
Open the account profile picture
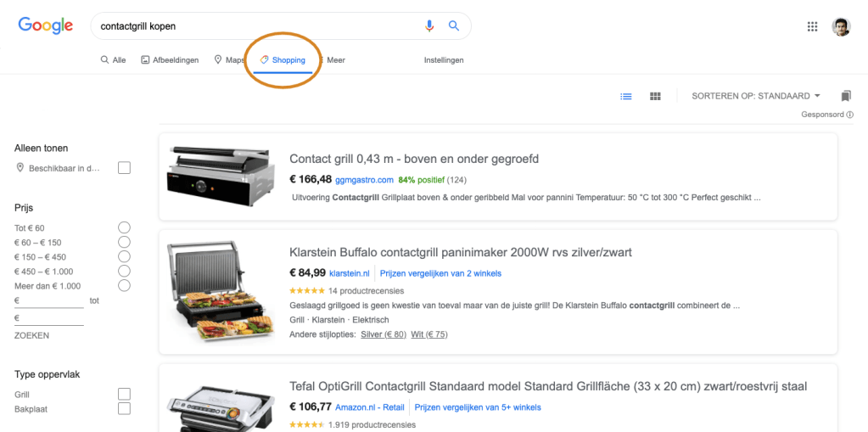click(x=841, y=26)
